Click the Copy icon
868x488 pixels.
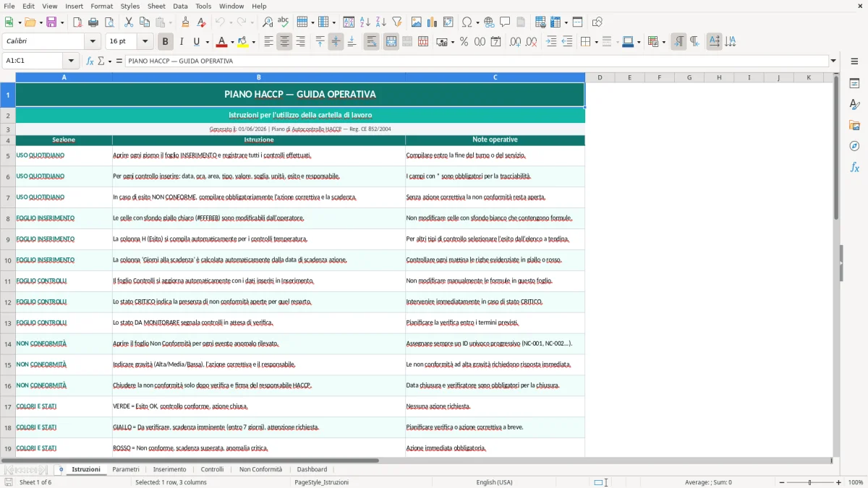tap(145, 22)
